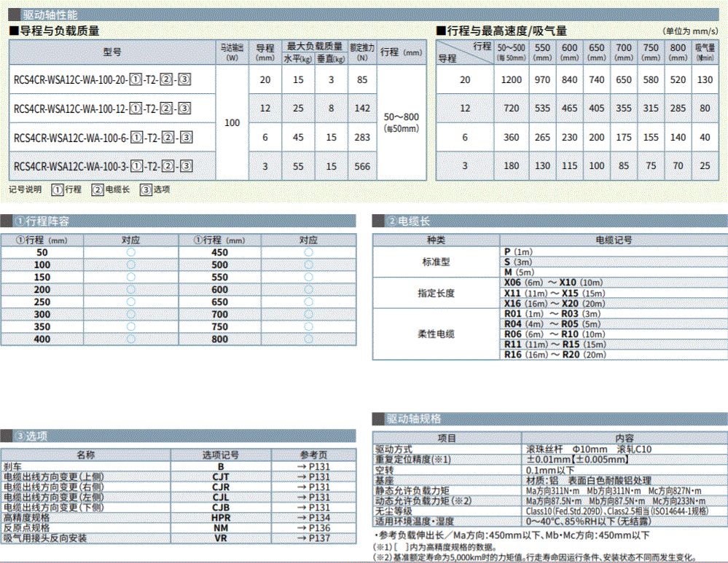The width and height of the screenshot is (728, 563).
Task: Select option code CJL
Action: click(221, 497)
